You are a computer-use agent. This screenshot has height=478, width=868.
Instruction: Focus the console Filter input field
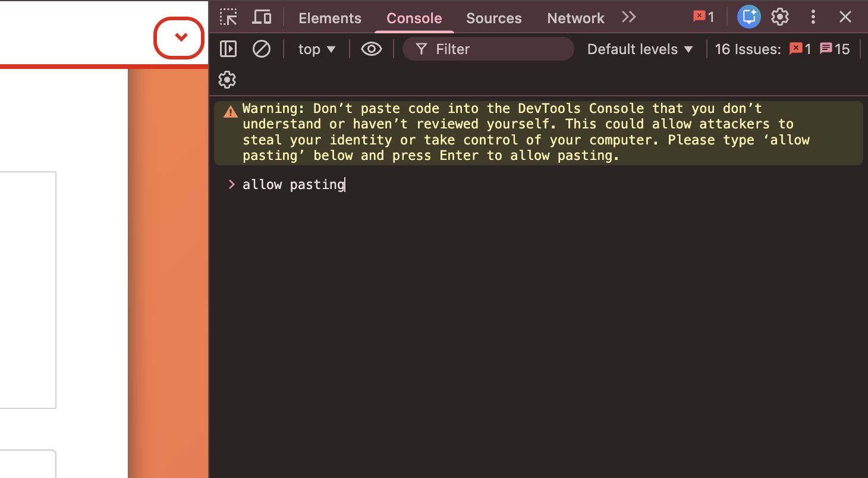click(x=488, y=49)
